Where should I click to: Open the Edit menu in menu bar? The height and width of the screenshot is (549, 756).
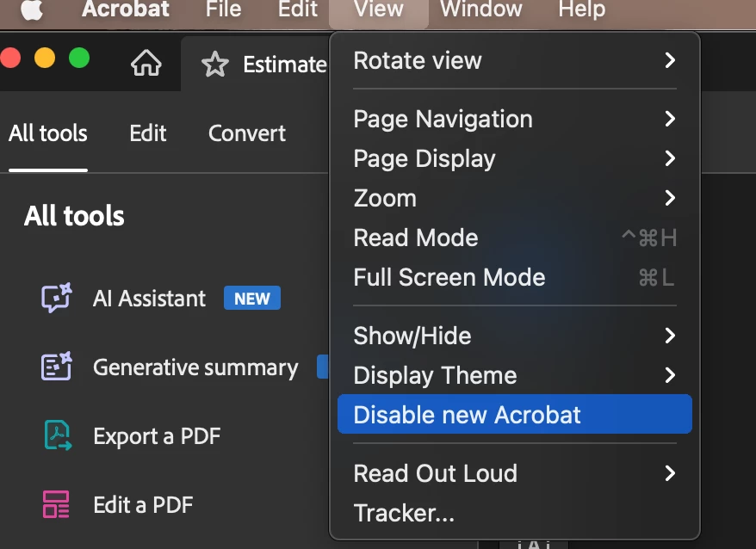pos(297,9)
